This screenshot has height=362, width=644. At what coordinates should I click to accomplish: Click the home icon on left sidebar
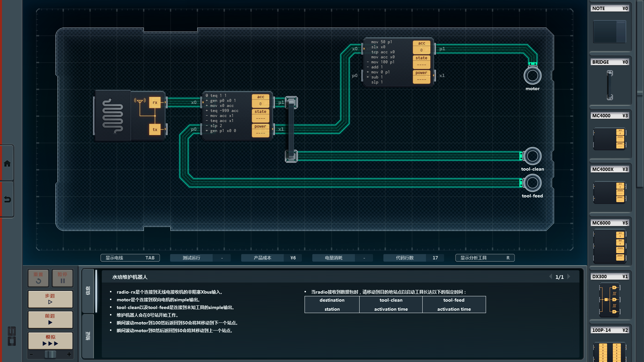pos(7,164)
